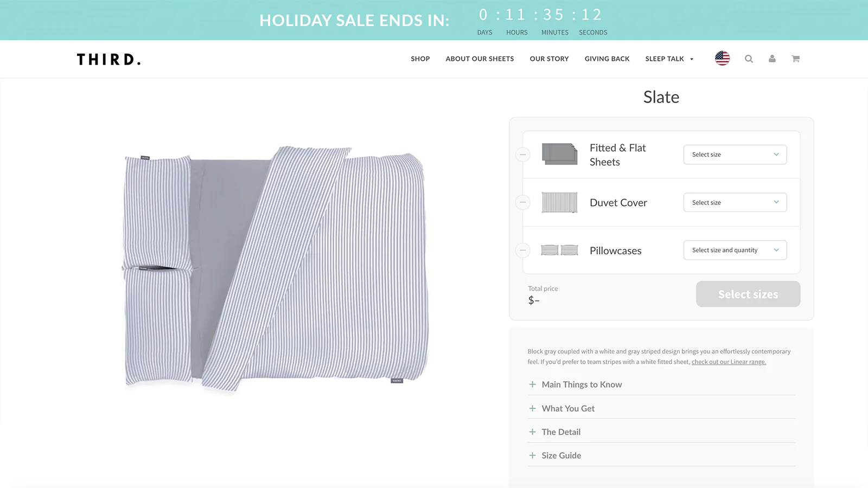Screen dimensions: 868x488
Task: Toggle the Duvet Cover remove circle
Action: (522, 202)
